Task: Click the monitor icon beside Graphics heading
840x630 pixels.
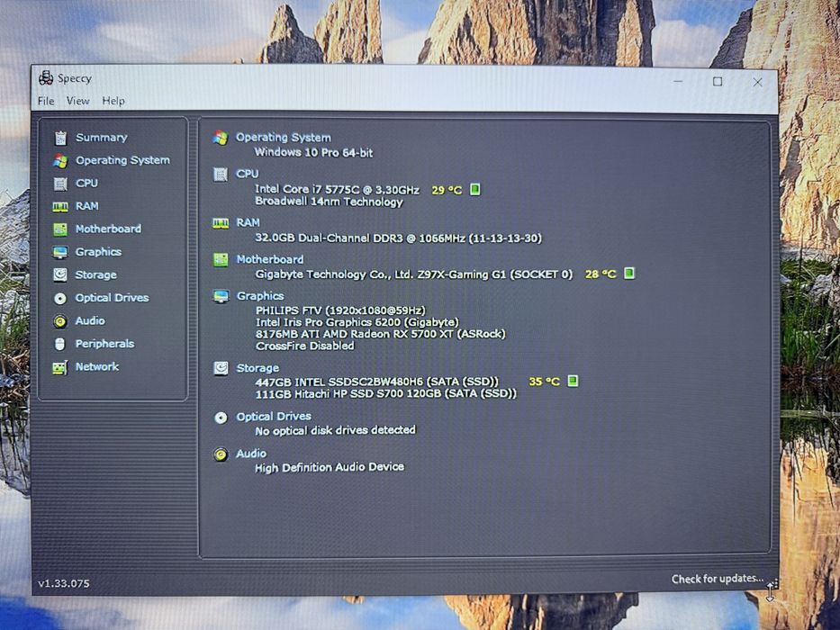Action: [221, 296]
